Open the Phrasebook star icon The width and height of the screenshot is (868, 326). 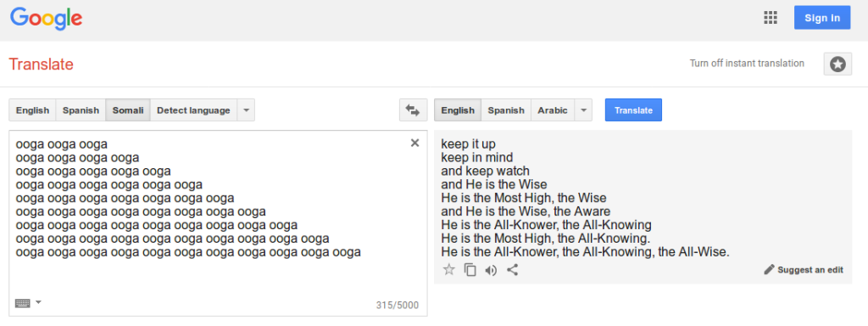837,65
